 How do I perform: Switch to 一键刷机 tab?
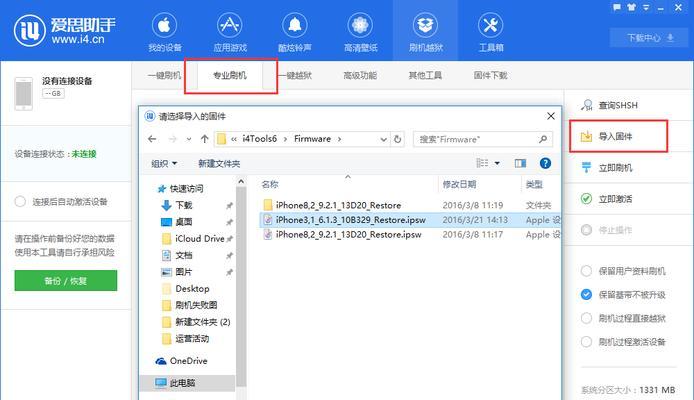pos(164,75)
